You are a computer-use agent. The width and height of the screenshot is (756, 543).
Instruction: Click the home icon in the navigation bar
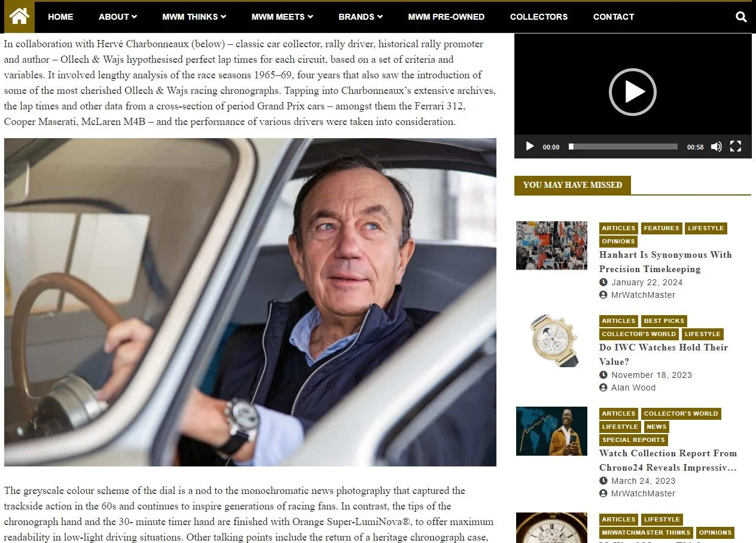(19, 17)
